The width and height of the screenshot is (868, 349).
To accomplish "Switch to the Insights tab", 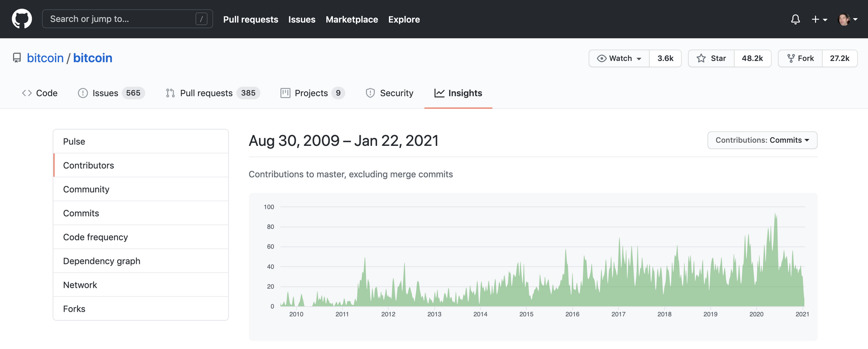I will [458, 93].
